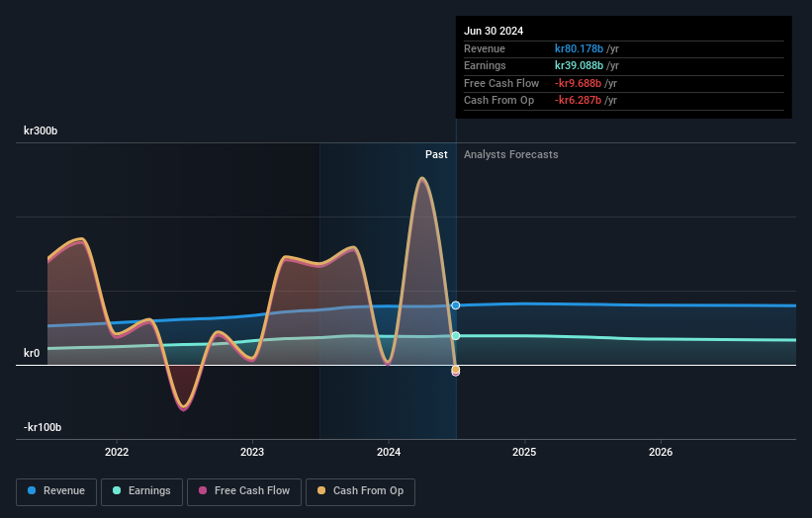The width and height of the screenshot is (812, 518).
Task: Click the 2023 x-axis label
Action: 252,452
